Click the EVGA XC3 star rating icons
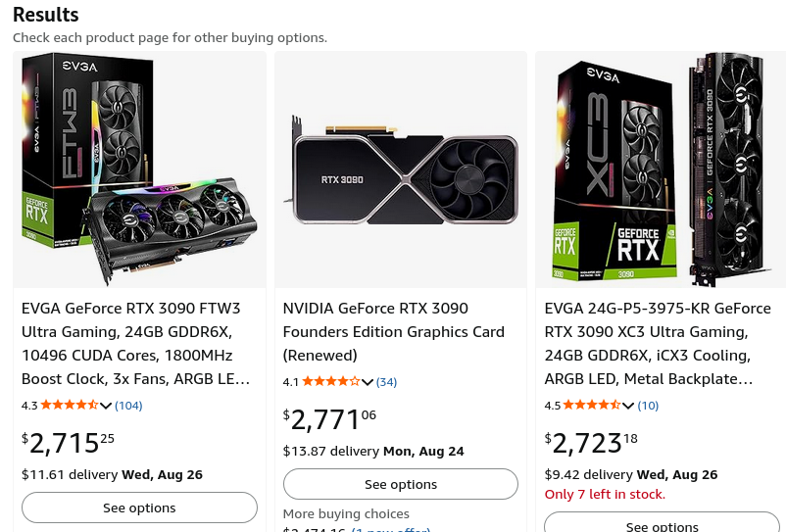 (592, 405)
